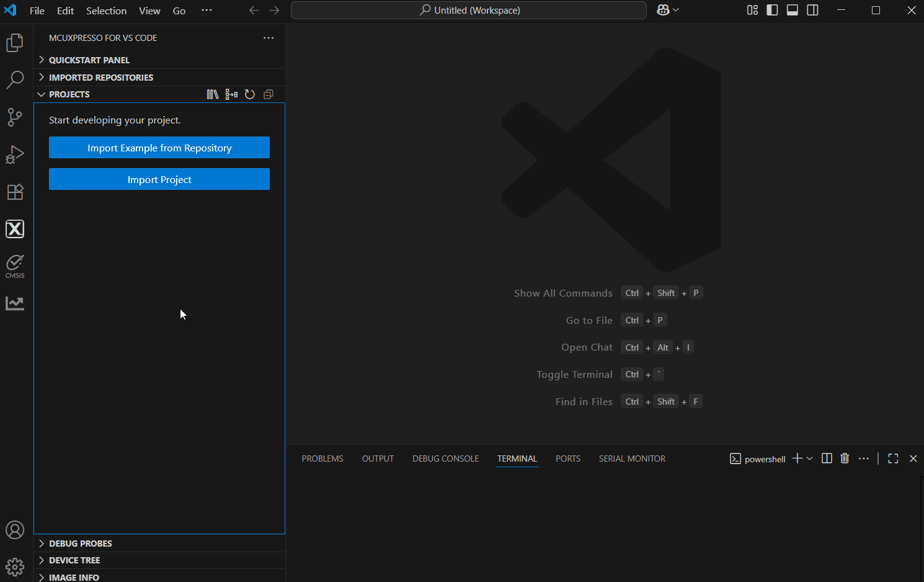Open the Source Control sidebar icon
Screen dimensions: 924x582
point(15,117)
